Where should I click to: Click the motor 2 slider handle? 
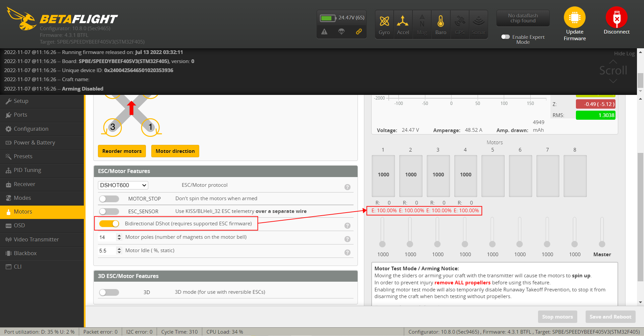410,244
